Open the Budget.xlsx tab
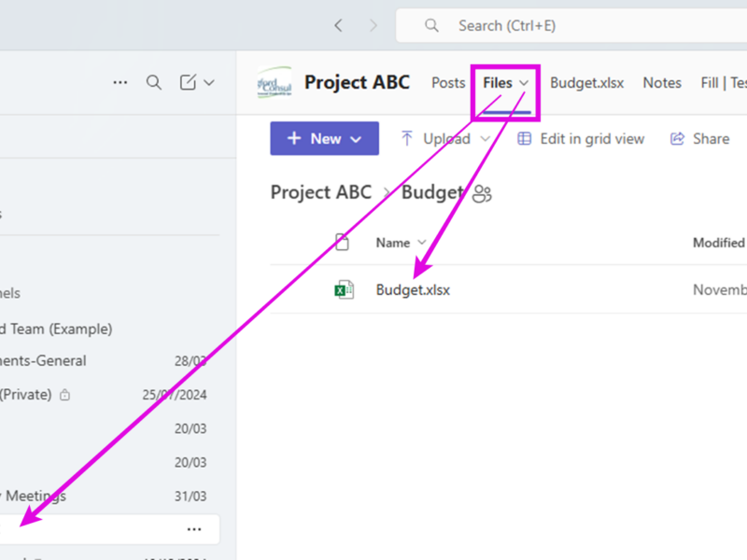This screenshot has height=560, width=747. click(587, 83)
